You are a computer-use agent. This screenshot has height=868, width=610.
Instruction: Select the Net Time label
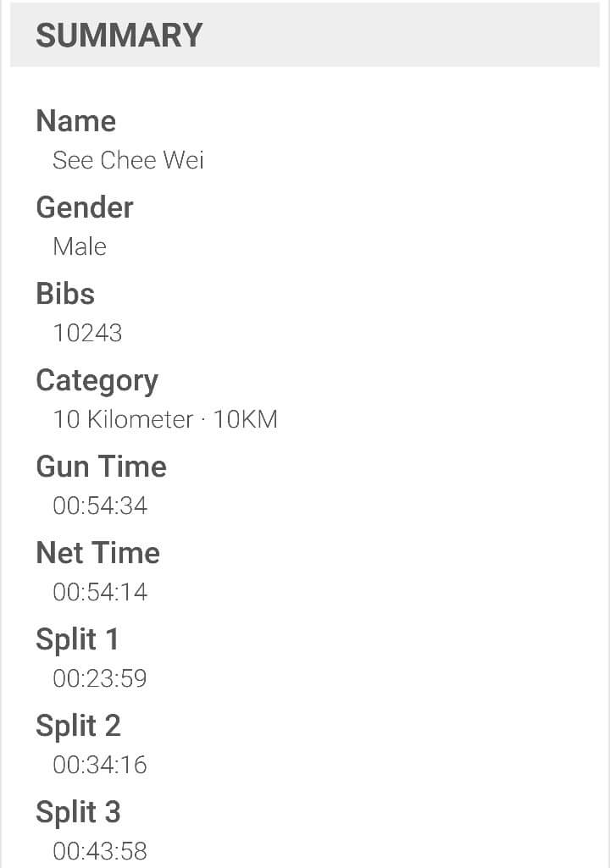pos(97,553)
